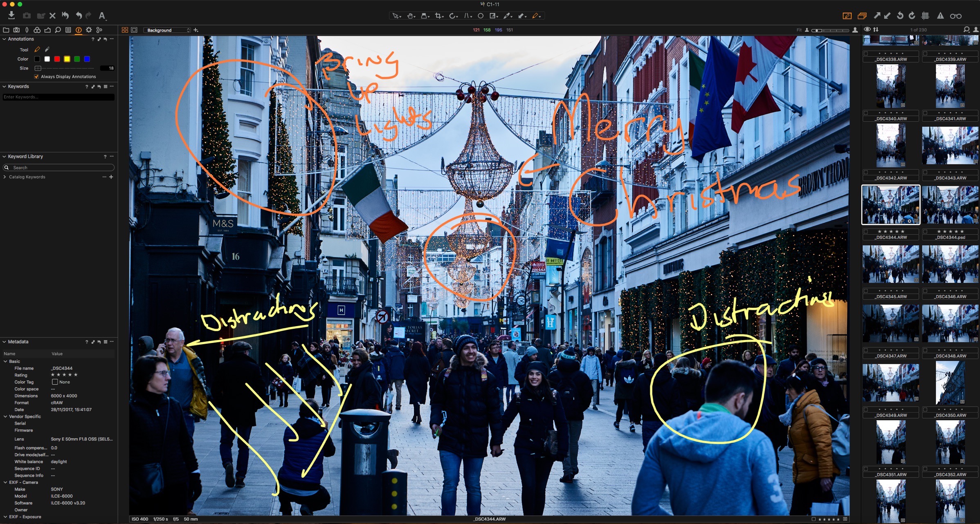Click the Import Images download arrow icon
980x524 pixels.
click(11, 16)
